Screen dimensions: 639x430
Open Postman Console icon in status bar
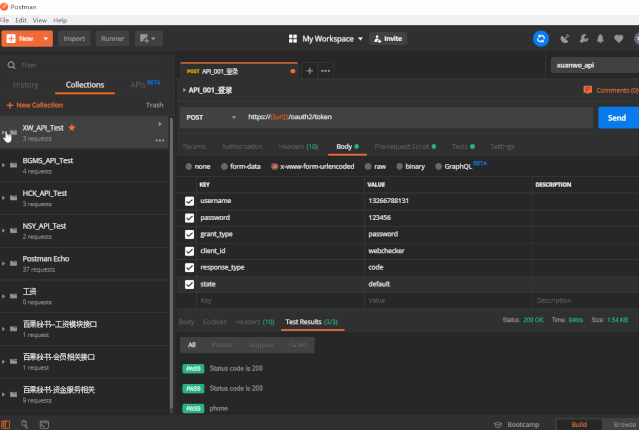[x=44, y=424]
